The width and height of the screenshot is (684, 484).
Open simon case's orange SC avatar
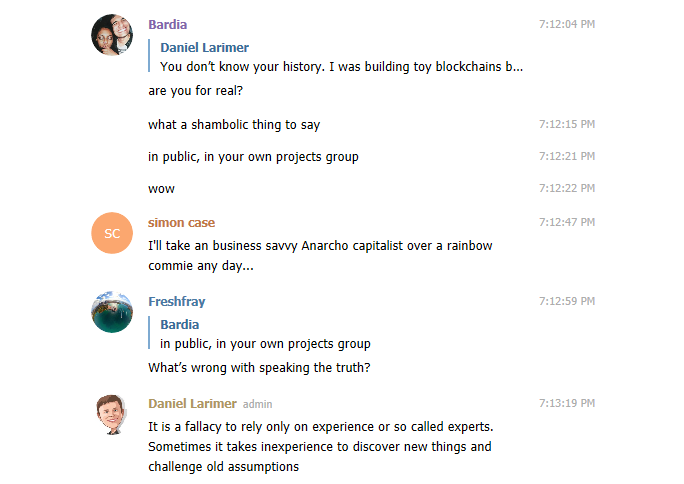[x=112, y=233]
